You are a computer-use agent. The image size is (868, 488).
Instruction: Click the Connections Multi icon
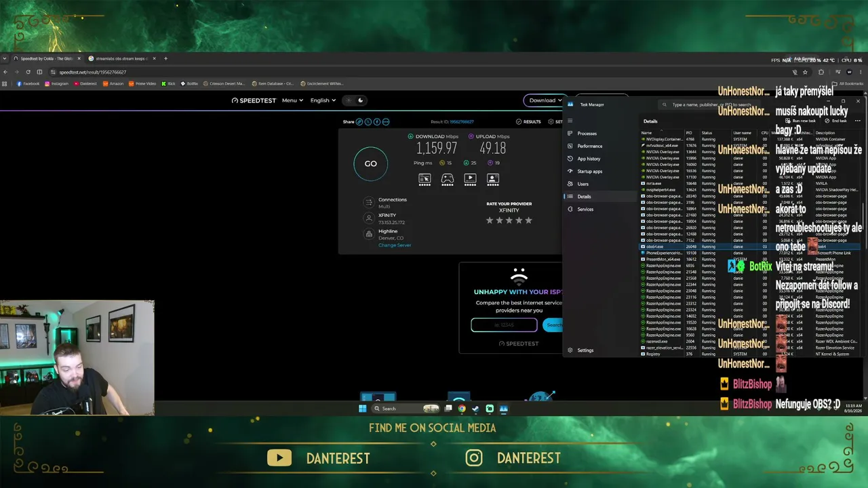click(x=368, y=203)
